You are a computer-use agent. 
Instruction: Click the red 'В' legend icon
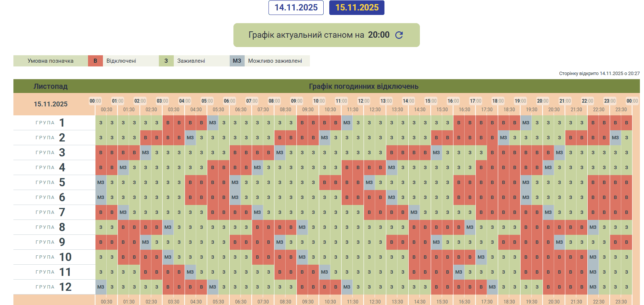point(95,61)
